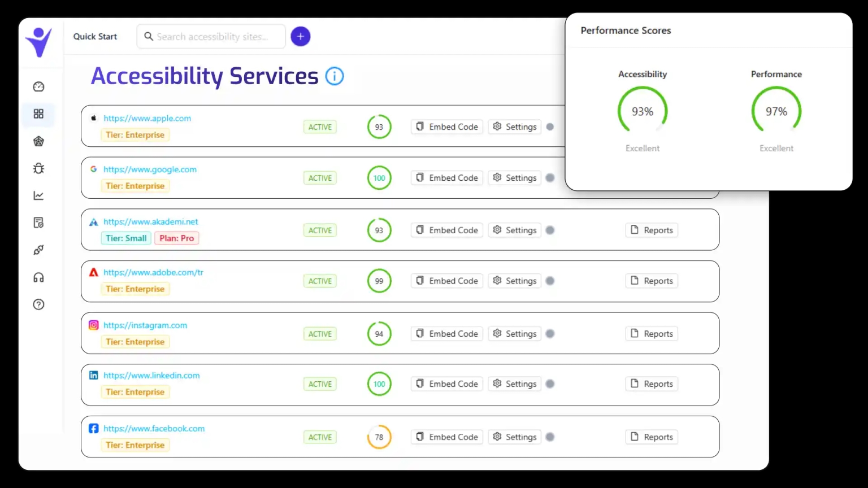Image resolution: width=868 pixels, height=488 pixels.
Task: Select the Sites grid view icon
Action: tap(38, 114)
